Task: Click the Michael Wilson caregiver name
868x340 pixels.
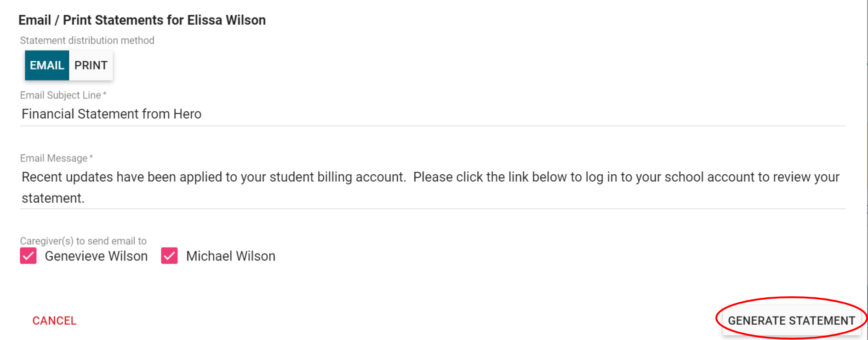Action: click(x=230, y=256)
